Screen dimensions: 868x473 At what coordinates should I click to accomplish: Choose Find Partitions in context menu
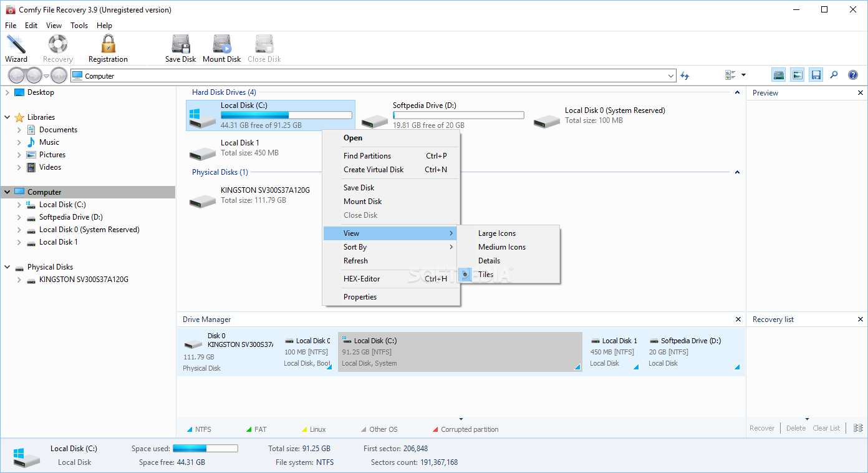coord(392,156)
